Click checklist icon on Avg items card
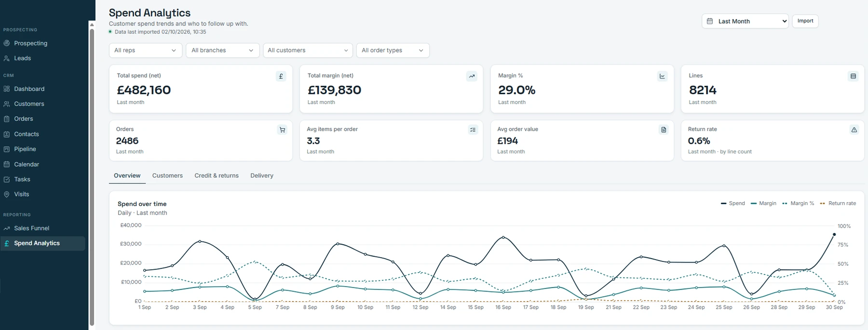868x330 pixels. [473, 130]
